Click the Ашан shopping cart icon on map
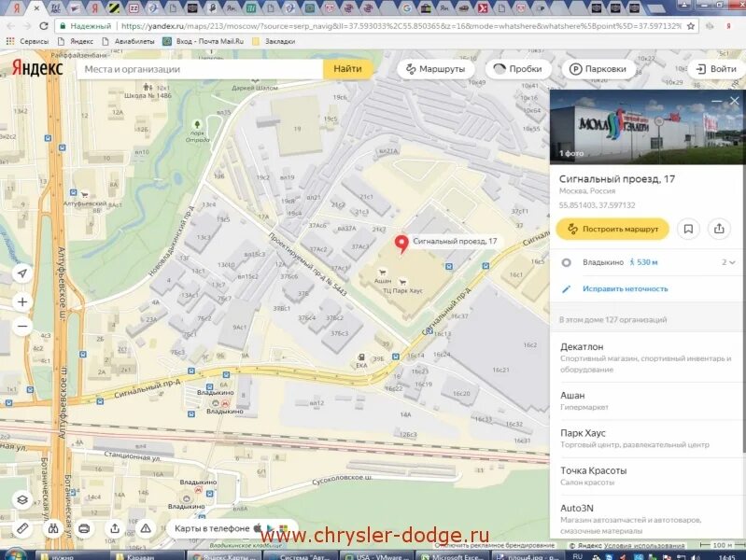The height and width of the screenshot is (560, 746). click(x=382, y=273)
